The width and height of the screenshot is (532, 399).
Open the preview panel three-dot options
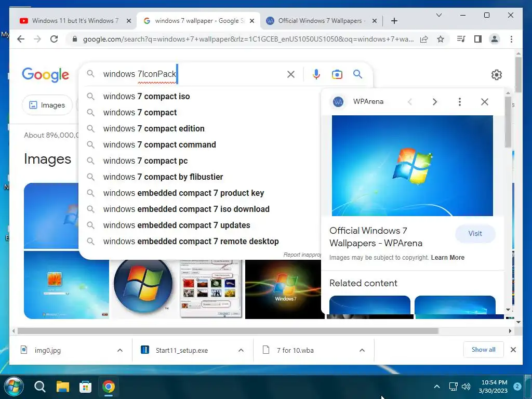point(460,102)
